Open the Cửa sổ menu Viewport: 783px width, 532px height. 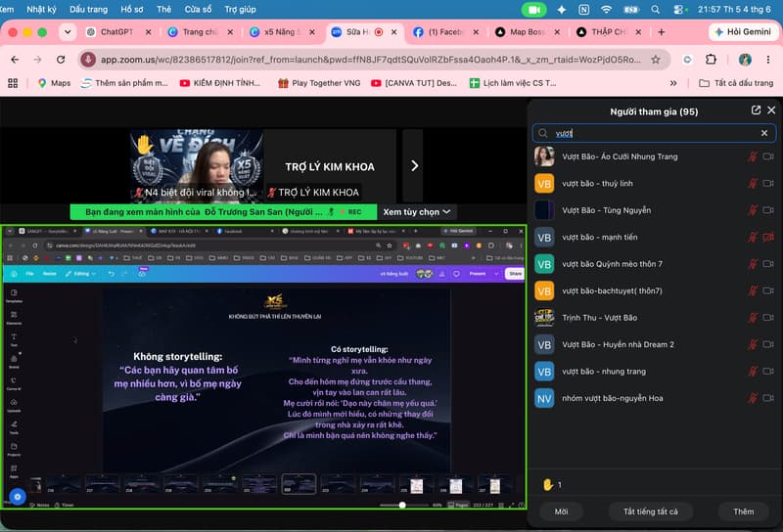click(x=198, y=9)
